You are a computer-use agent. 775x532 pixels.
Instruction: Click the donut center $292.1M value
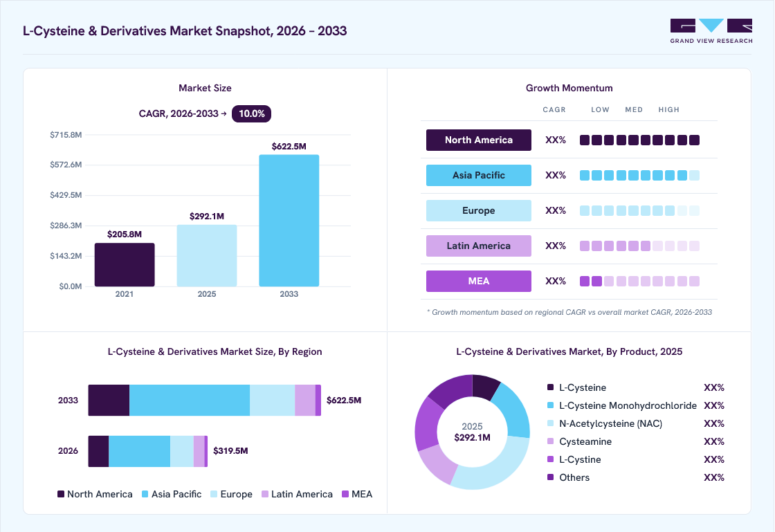[472, 438]
